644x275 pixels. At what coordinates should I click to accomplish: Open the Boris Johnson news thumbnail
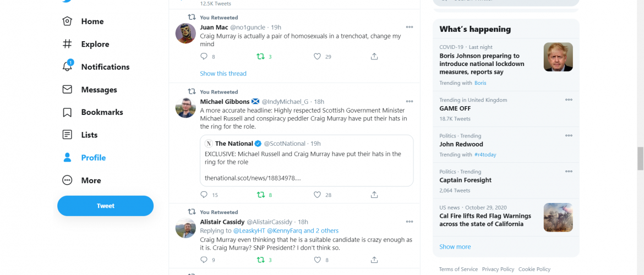(x=558, y=57)
